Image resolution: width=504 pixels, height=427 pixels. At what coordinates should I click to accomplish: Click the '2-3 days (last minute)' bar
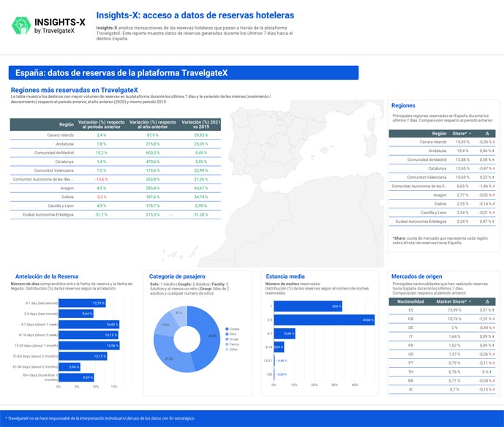tap(76, 314)
